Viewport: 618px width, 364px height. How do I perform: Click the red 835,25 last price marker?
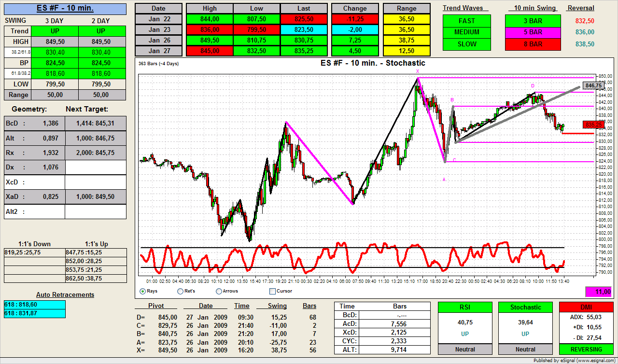click(x=593, y=124)
